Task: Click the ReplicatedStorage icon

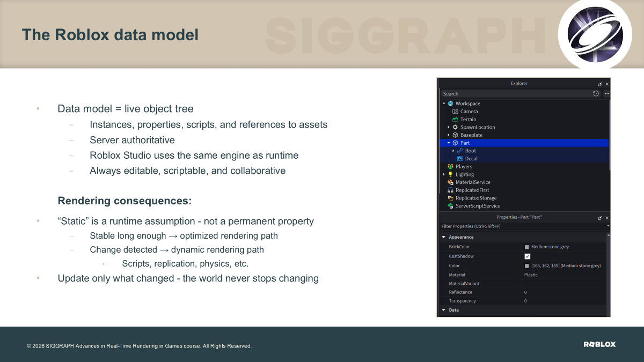Action: point(450,198)
